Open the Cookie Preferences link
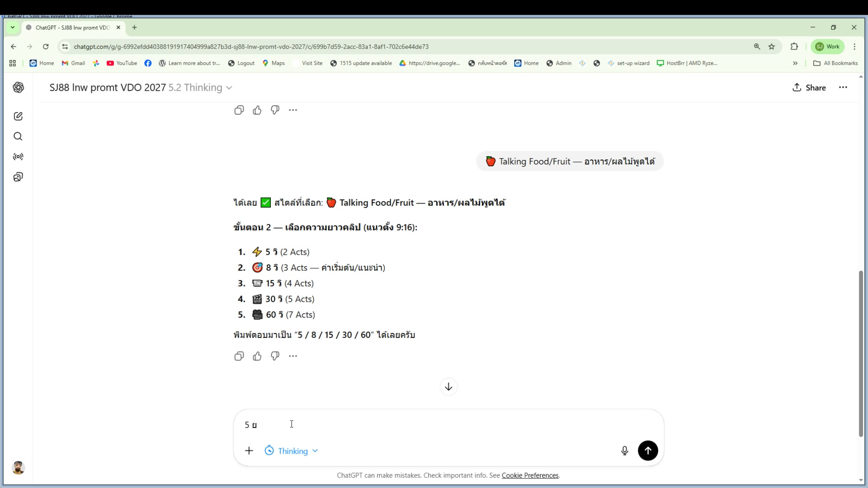Image resolution: width=868 pixels, height=488 pixels. tap(530, 475)
